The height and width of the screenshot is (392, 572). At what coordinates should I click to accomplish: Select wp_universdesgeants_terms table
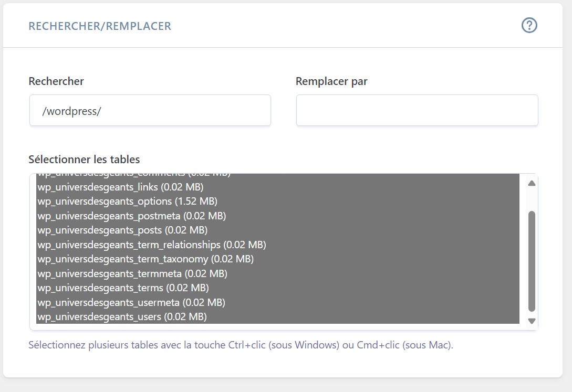(x=278, y=288)
